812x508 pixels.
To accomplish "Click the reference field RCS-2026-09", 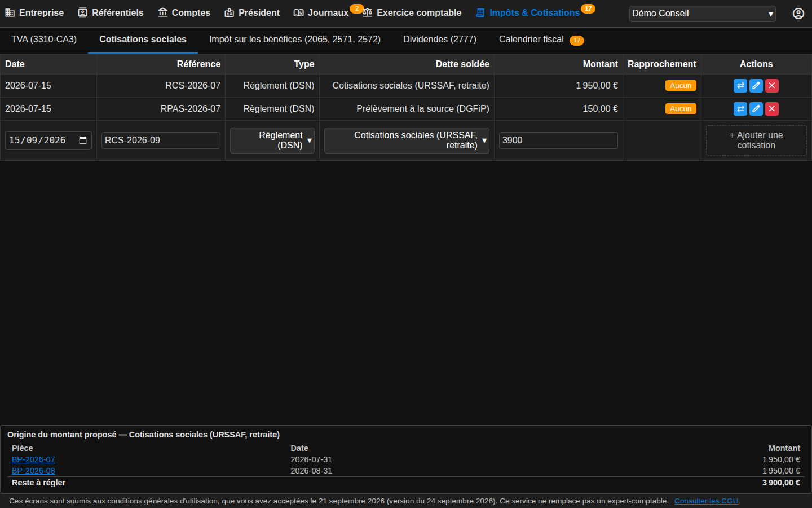I will click(x=161, y=141).
